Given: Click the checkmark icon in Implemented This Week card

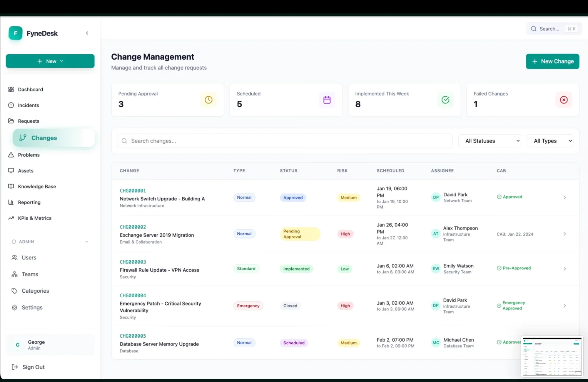Looking at the screenshot, I should (x=445, y=100).
